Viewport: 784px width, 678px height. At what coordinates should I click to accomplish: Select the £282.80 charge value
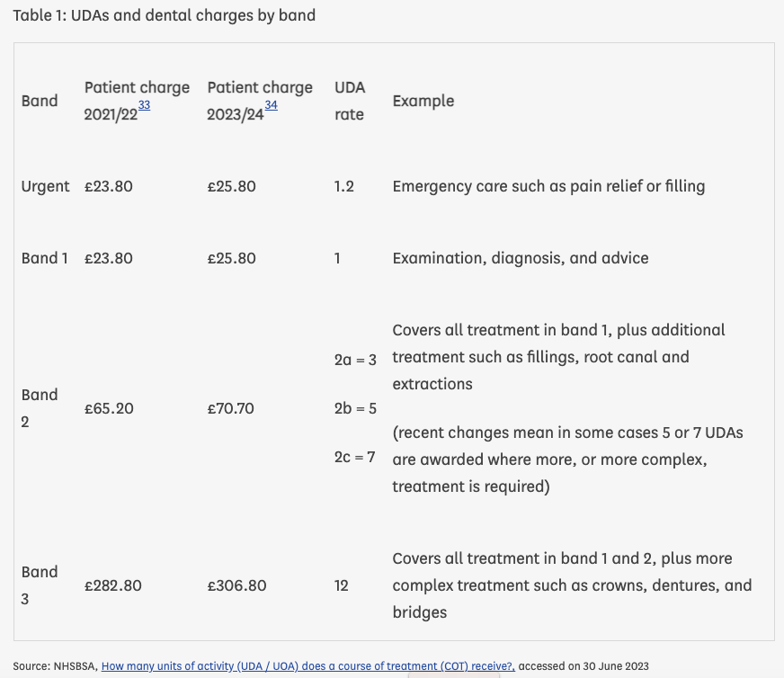(113, 585)
